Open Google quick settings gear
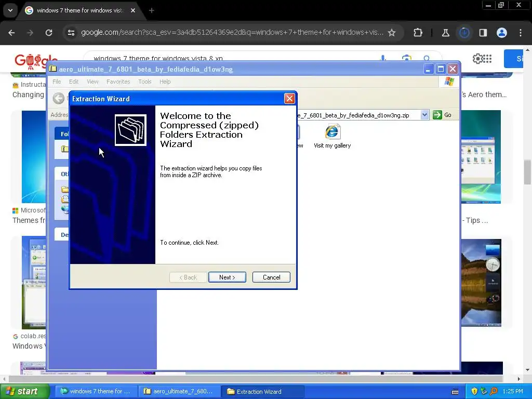The image size is (532, 399). point(477,59)
